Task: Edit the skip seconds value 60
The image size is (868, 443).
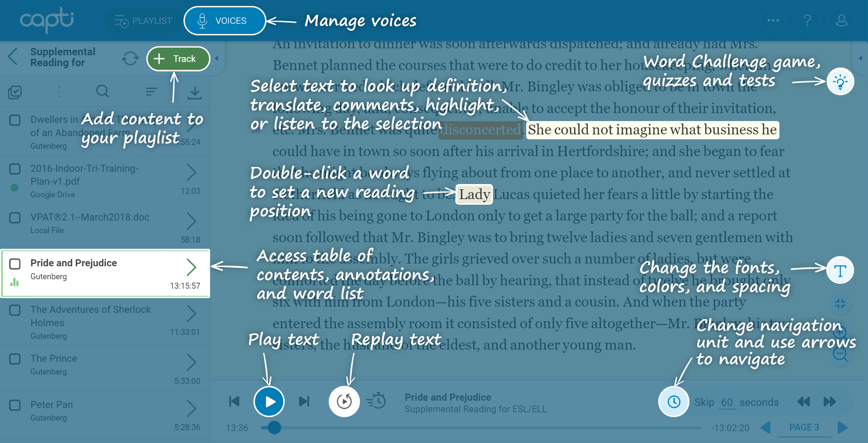Action: pos(727,402)
